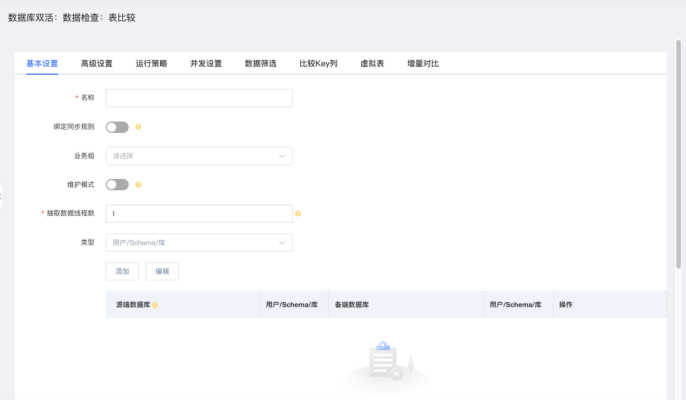
Task: Click info icon beside 维护模式 toggle
Action: pos(138,184)
